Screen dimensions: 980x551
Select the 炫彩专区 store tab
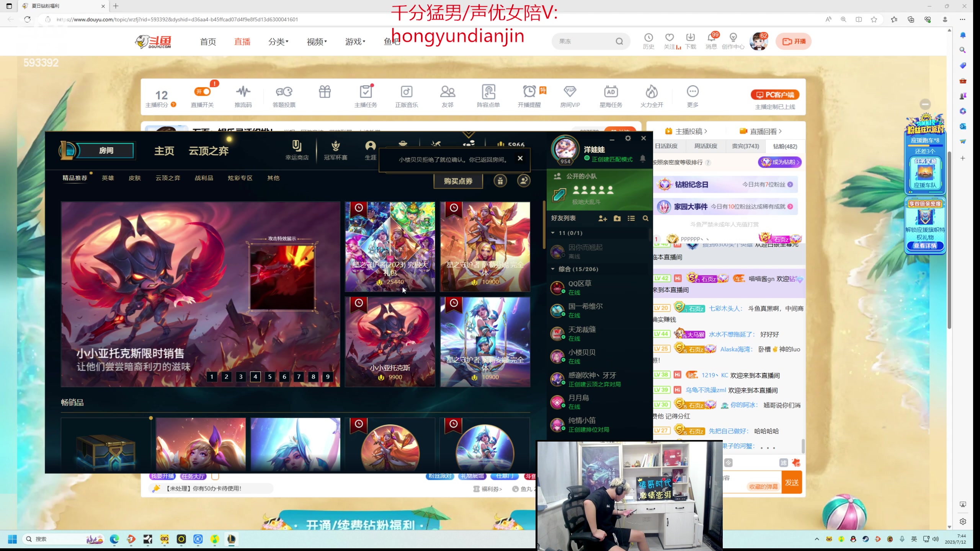(x=240, y=178)
